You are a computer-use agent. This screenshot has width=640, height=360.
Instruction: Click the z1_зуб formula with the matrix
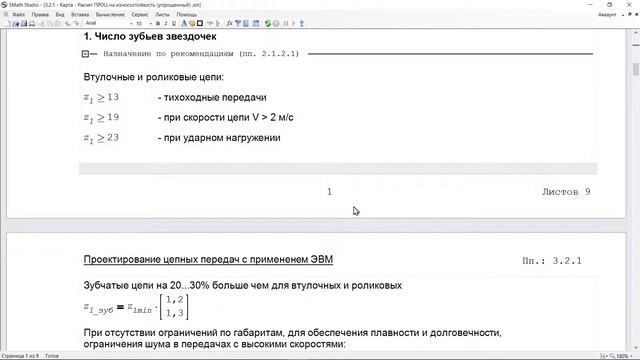[136, 307]
